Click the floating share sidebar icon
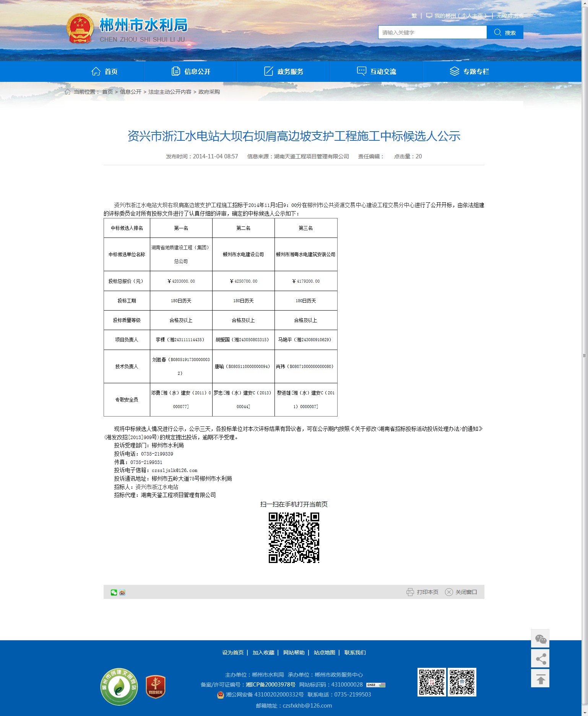This screenshot has height=716, width=588. [x=540, y=659]
